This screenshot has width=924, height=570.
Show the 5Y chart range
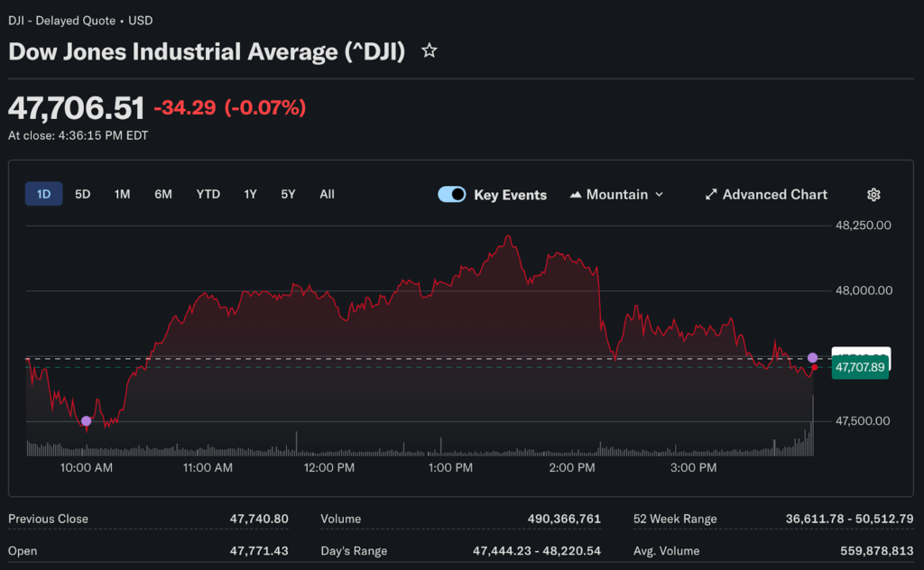(288, 194)
